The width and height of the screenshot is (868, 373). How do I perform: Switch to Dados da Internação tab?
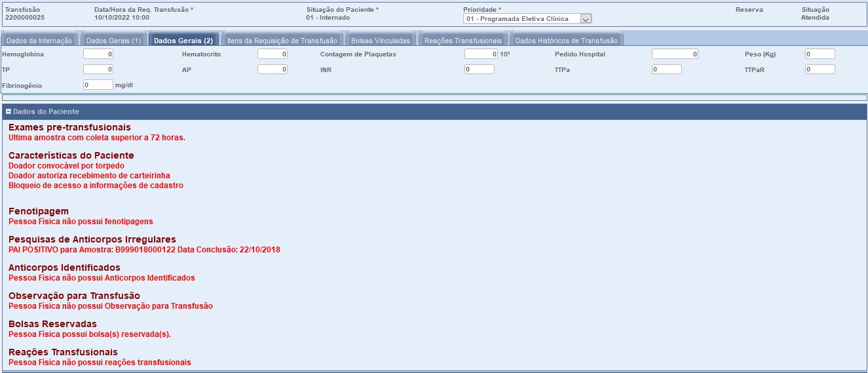(x=39, y=41)
